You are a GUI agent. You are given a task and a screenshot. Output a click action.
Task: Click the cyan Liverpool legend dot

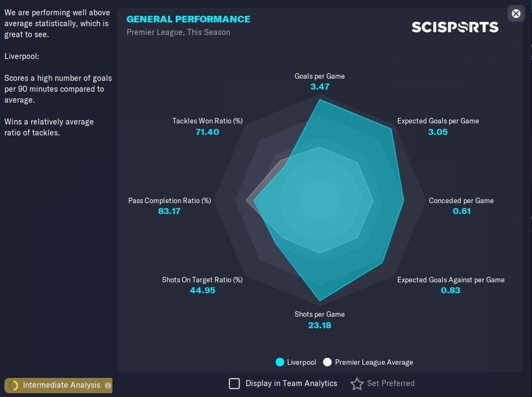click(x=280, y=362)
